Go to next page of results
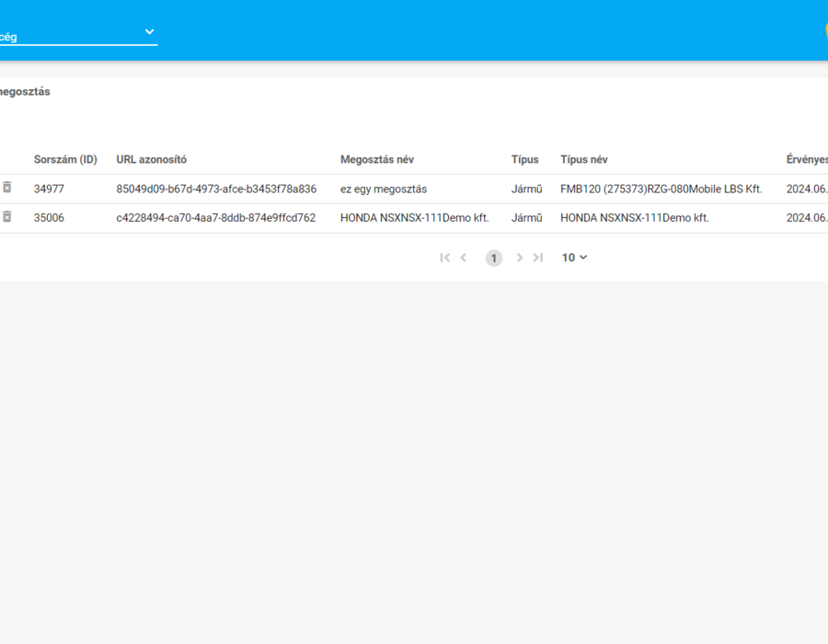 pos(520,258)
